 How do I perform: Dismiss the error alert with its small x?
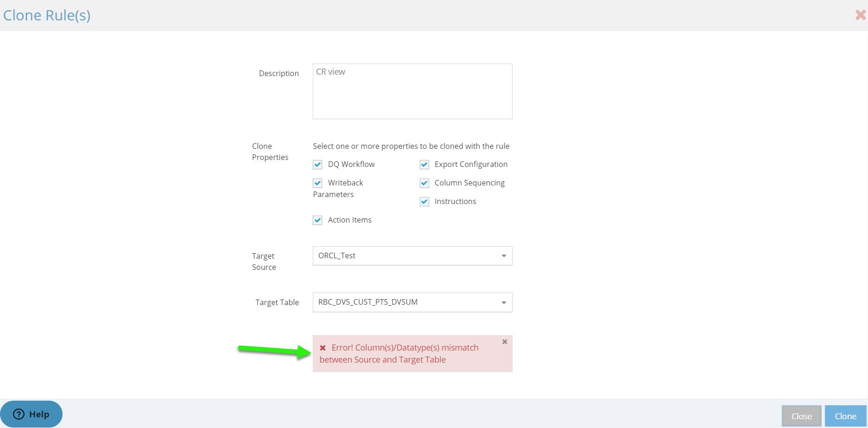(x=505, y=342)
